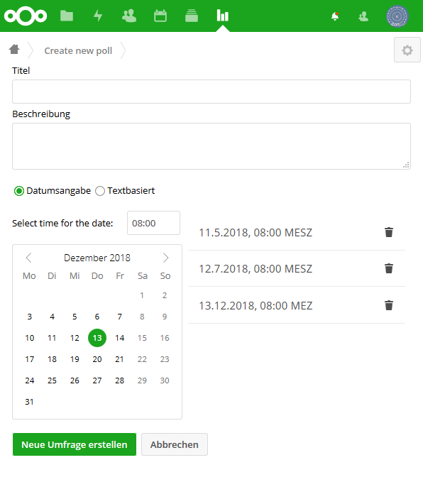
Task: Go to previous month in calendar
Action: (x=28, y=258)
